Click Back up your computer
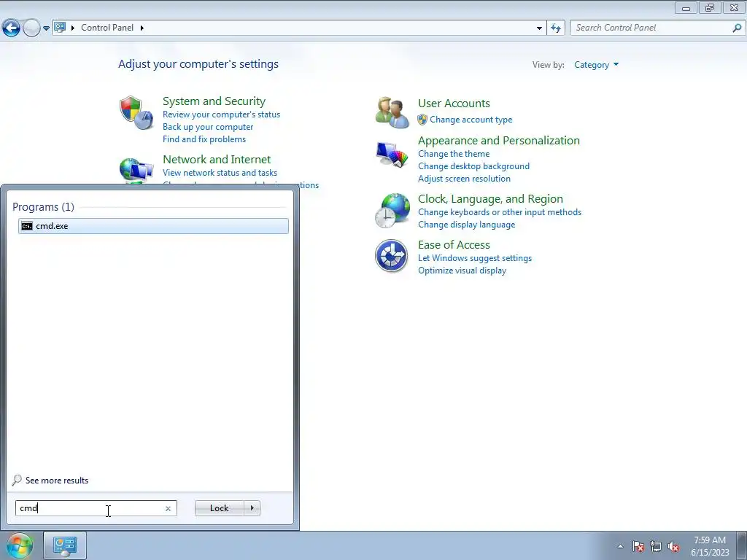 (208, 127)
